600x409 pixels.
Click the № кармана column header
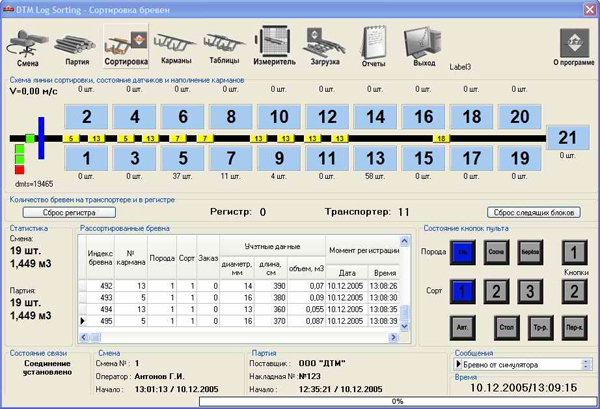click(130, 257)
